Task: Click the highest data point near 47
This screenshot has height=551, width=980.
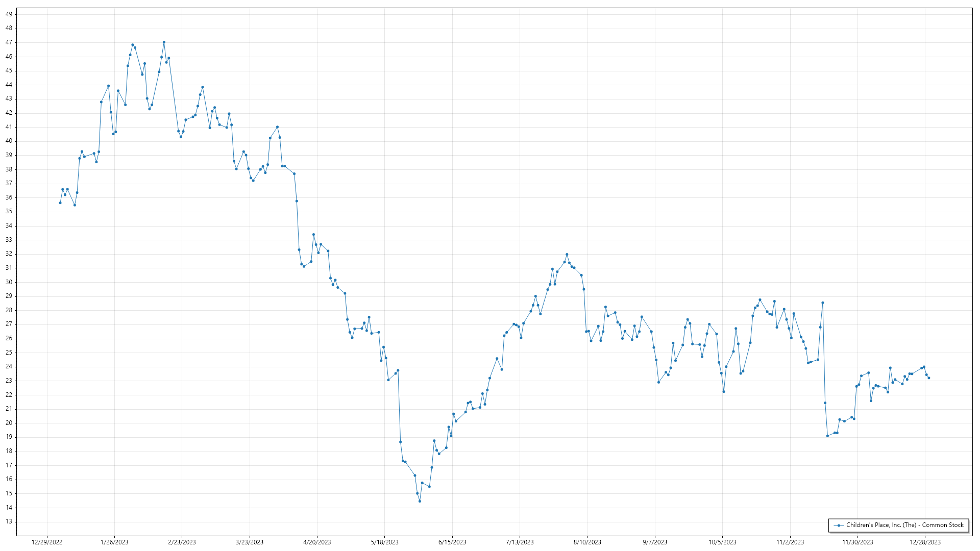Action: point(164,42)
